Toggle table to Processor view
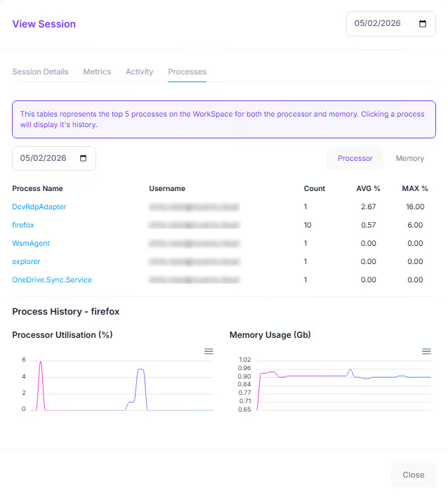 (355, 158)
